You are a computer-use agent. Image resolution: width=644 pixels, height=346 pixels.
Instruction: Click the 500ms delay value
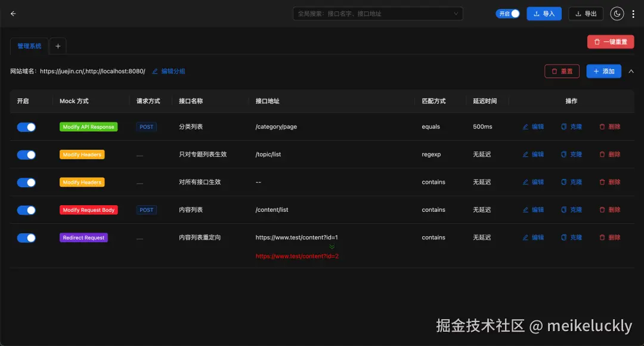(482, 126)
